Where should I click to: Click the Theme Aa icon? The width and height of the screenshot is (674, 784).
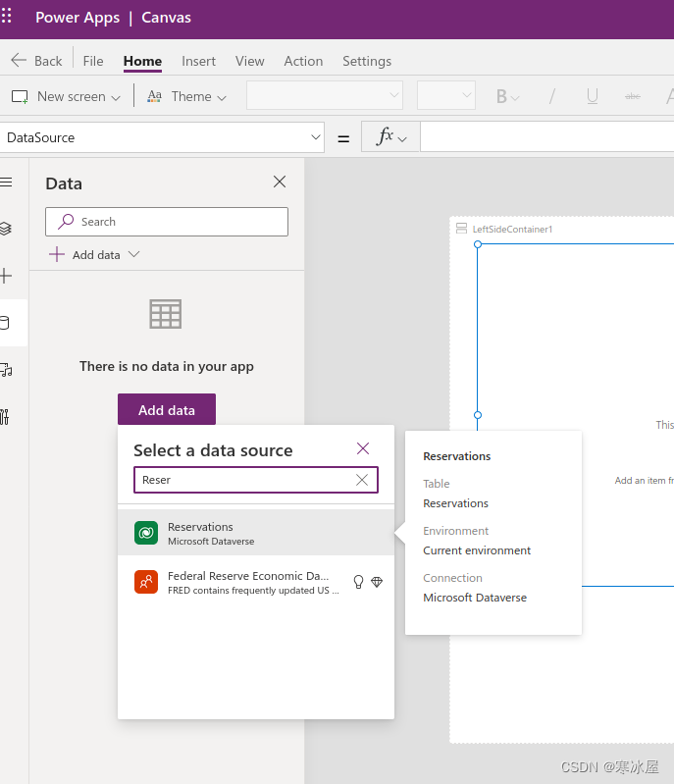(154, 95)
